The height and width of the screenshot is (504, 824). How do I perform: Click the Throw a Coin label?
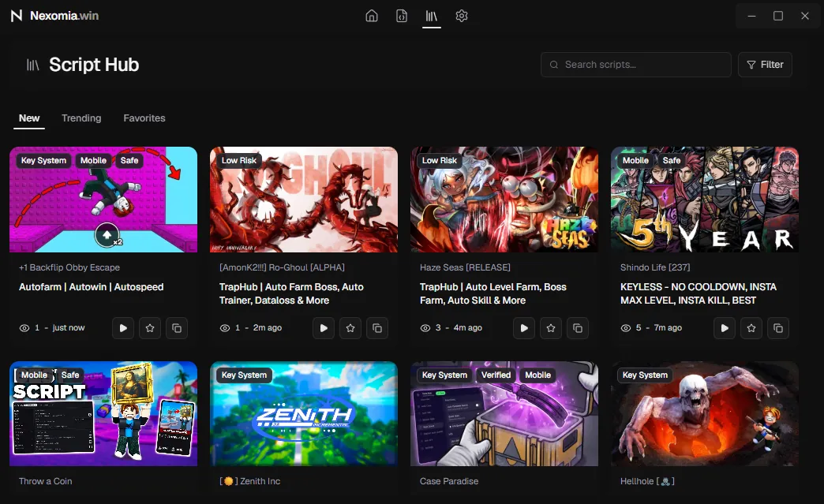(x=46, y=481)
